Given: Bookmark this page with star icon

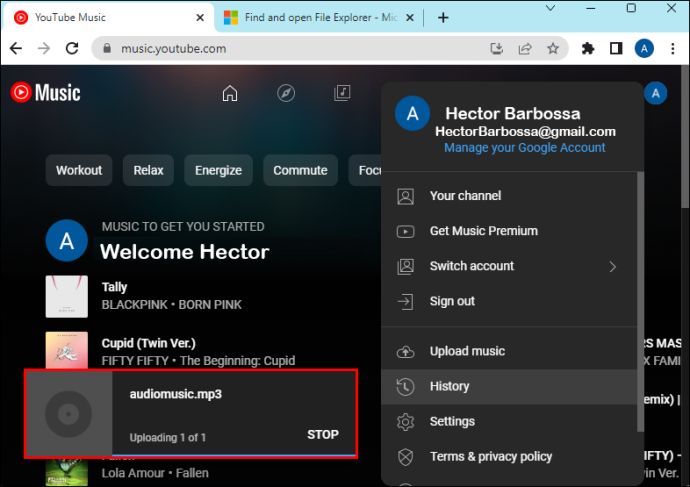Looking at the screenshot, I should pyautogui.click(x=553, y=48).
